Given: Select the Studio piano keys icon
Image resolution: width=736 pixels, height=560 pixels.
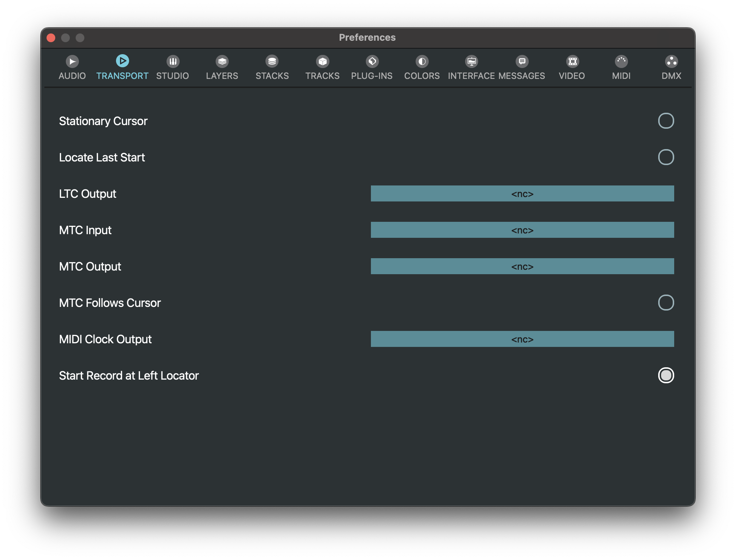Looking at the screenshot, I should click(x=173, y=61).
